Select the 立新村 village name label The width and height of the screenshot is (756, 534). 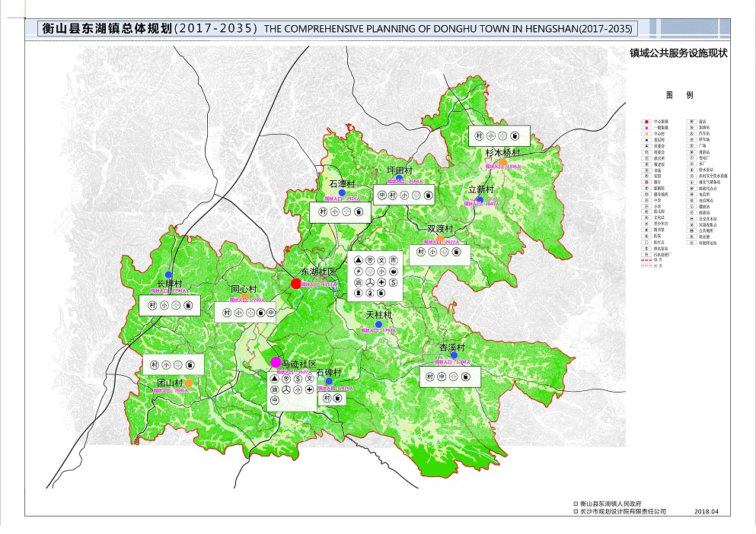click(x=481, y=189)
